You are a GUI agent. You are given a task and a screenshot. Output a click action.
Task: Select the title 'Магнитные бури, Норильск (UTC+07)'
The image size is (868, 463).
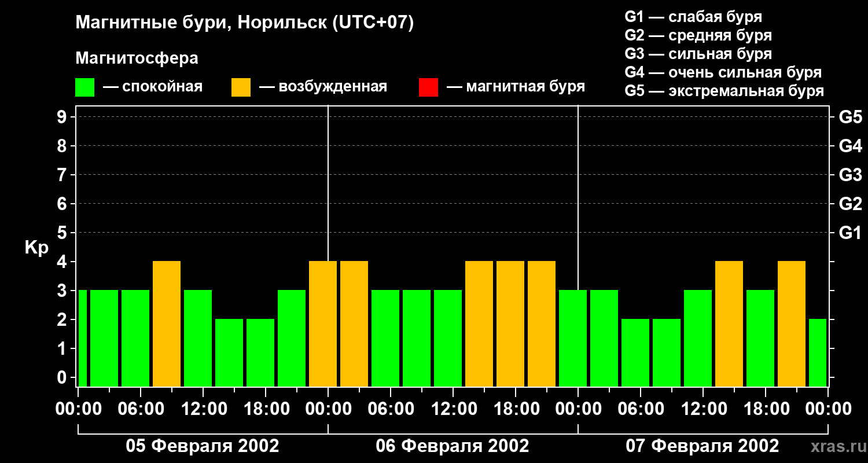point(245,23)
